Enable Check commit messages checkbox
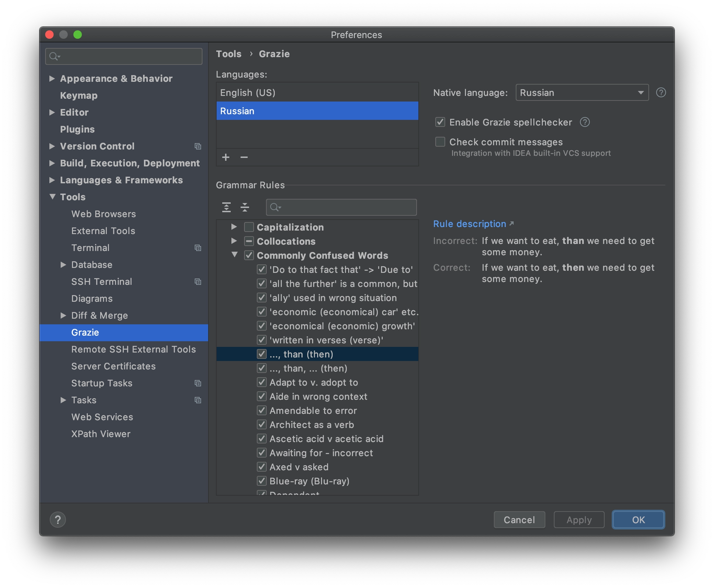 (440, 142)
